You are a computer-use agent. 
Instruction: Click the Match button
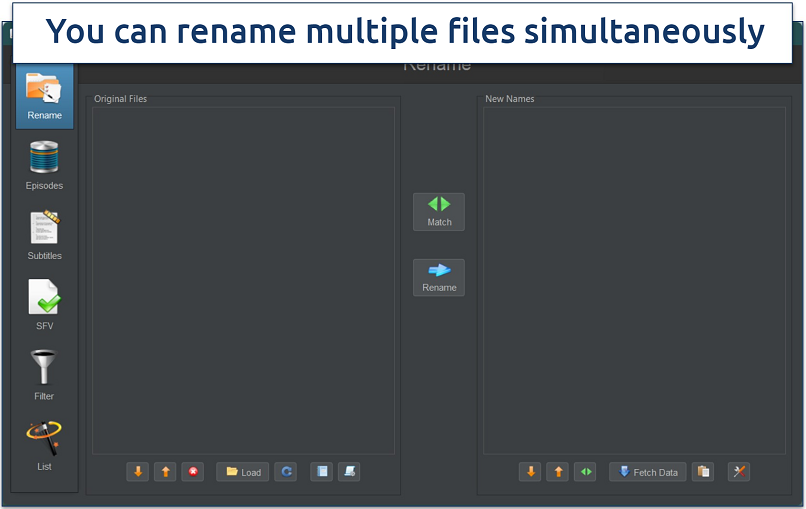point(439,211)
